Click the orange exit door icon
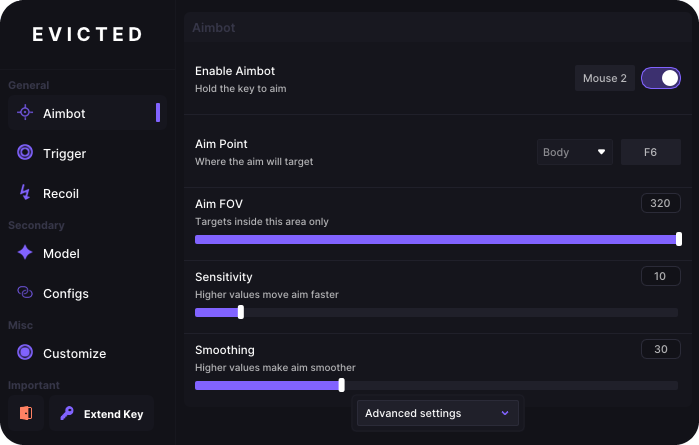The image size is (699, 445). (x=26, y=413)
